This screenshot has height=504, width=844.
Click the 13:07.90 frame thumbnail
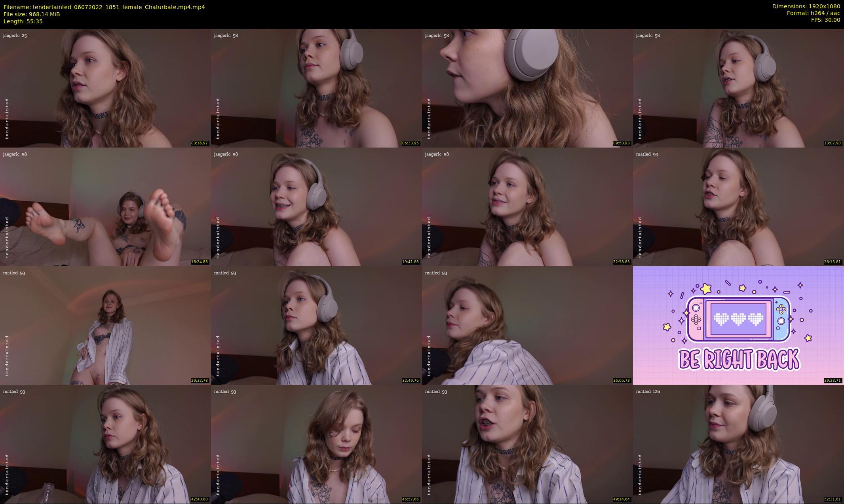pyautogui.click(x=738, y=88)
